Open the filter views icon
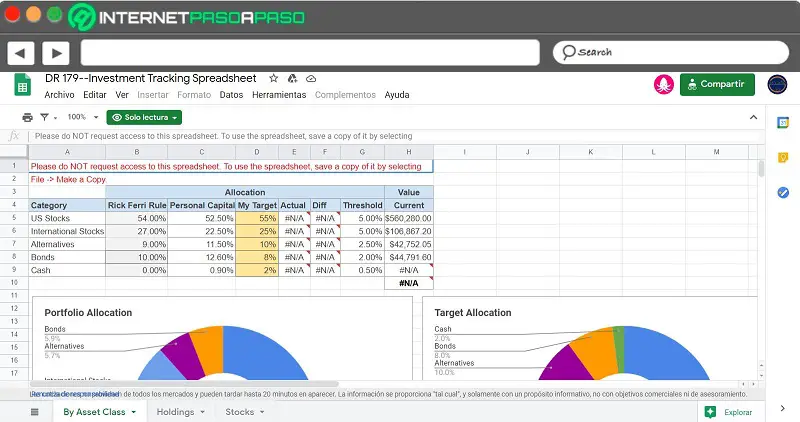This screenshot has width=800, height=422. (x=44, y=117)
